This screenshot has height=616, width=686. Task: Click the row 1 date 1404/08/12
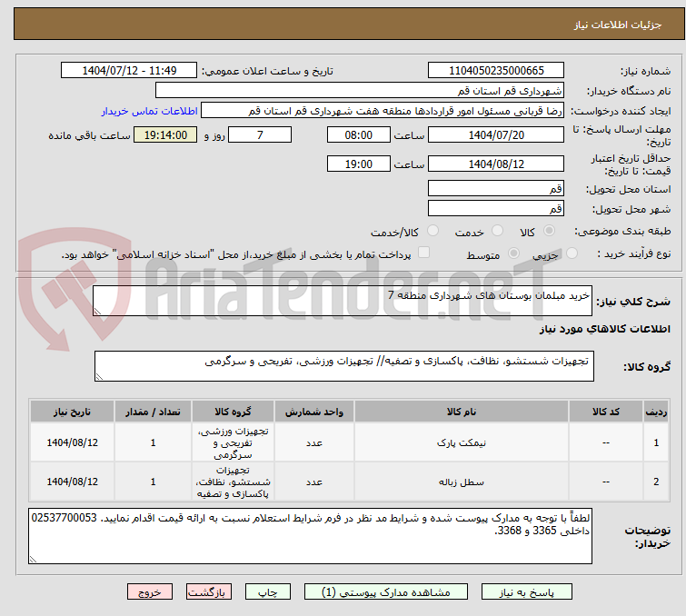[72, 442]
